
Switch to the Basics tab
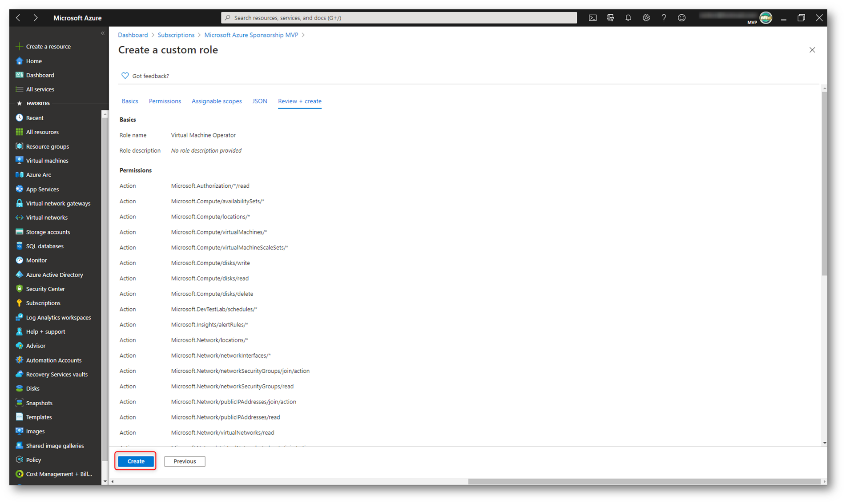[130, 101]
